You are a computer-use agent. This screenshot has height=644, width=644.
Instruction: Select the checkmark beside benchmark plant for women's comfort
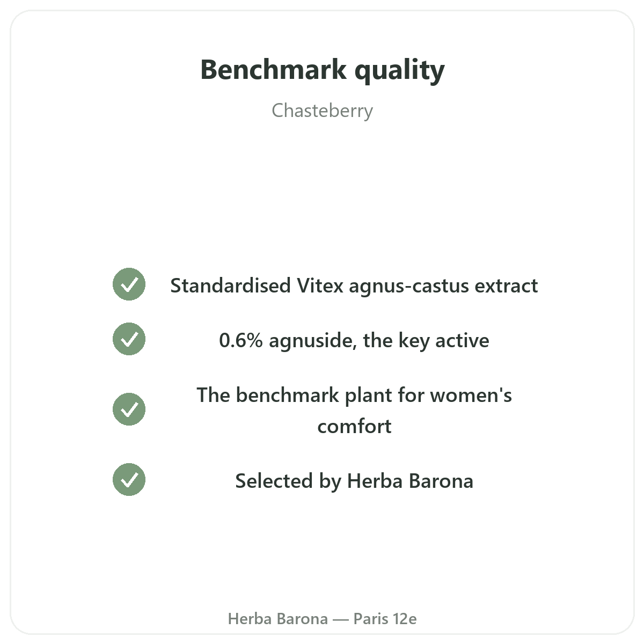[129, 409]
